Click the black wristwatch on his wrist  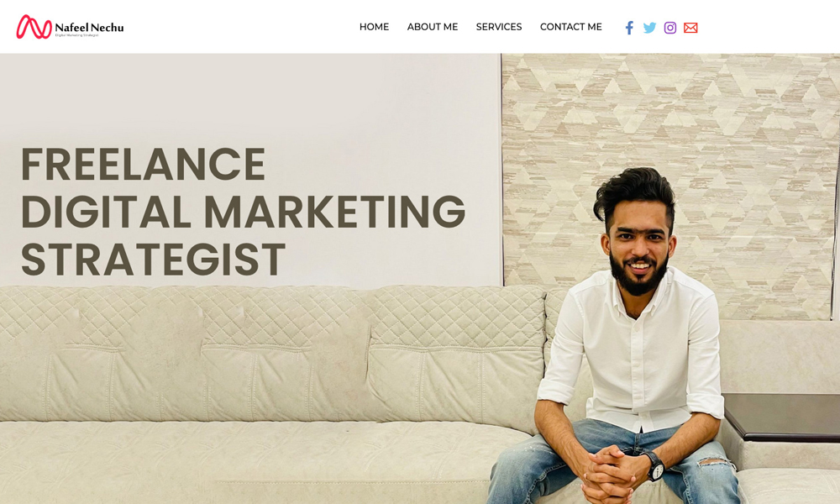pyautogui.click(x=654, y=465)
